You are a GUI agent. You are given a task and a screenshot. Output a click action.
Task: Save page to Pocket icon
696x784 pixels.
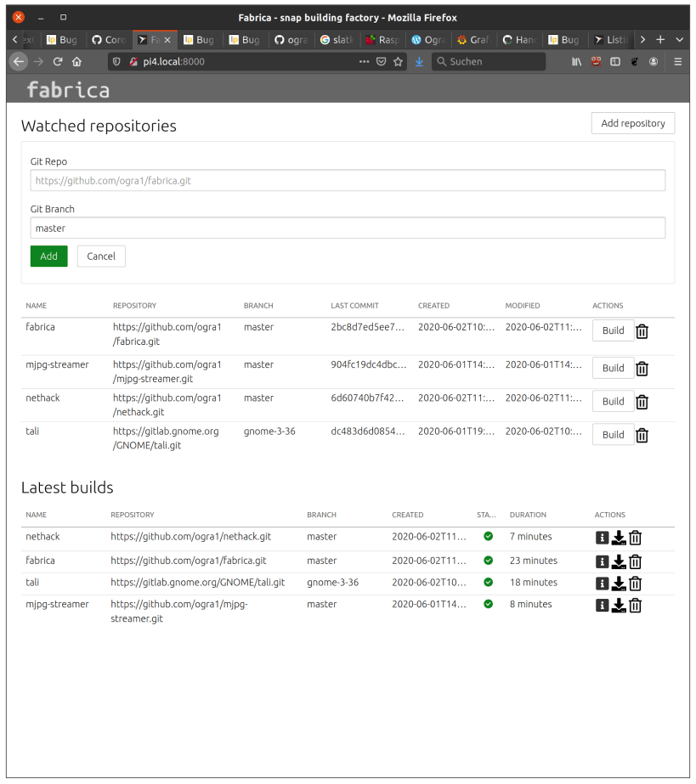(x=382, y=61)
